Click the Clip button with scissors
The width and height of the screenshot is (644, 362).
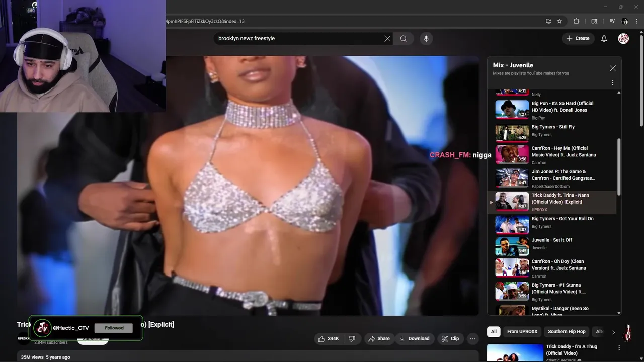[x=450, y=339]
